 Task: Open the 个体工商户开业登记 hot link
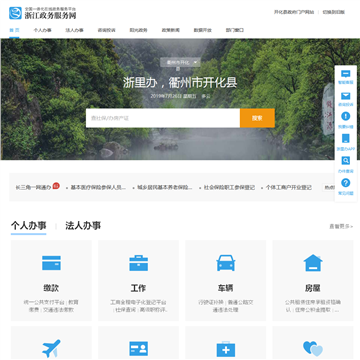pyautogui.click(x=289, y=188)
